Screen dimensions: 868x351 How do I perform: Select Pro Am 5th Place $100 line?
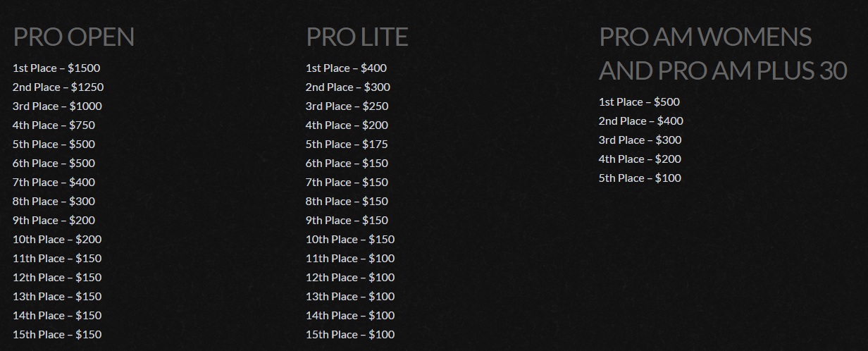pyautogui.click(x=640, y=178)
